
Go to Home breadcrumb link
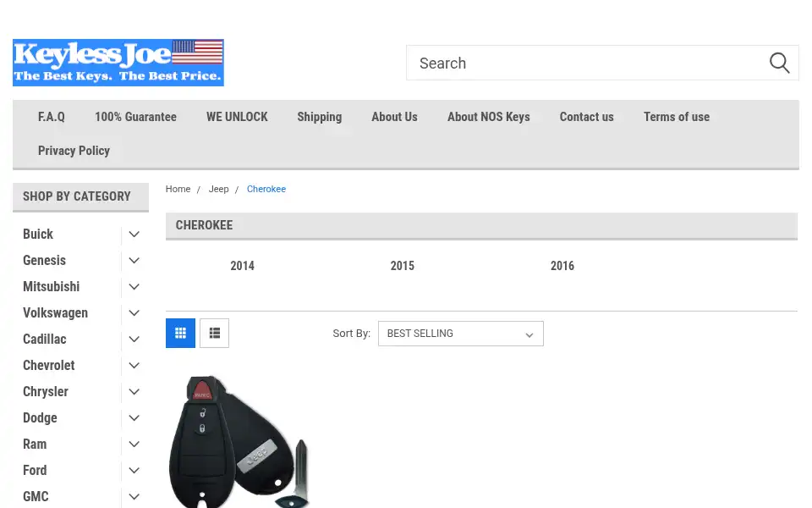tap(178, 189)
